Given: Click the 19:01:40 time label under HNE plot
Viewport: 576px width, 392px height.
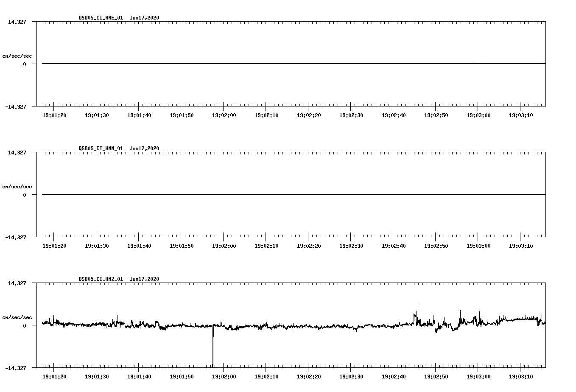Looking at the screenshot, I should coord(139,115).
